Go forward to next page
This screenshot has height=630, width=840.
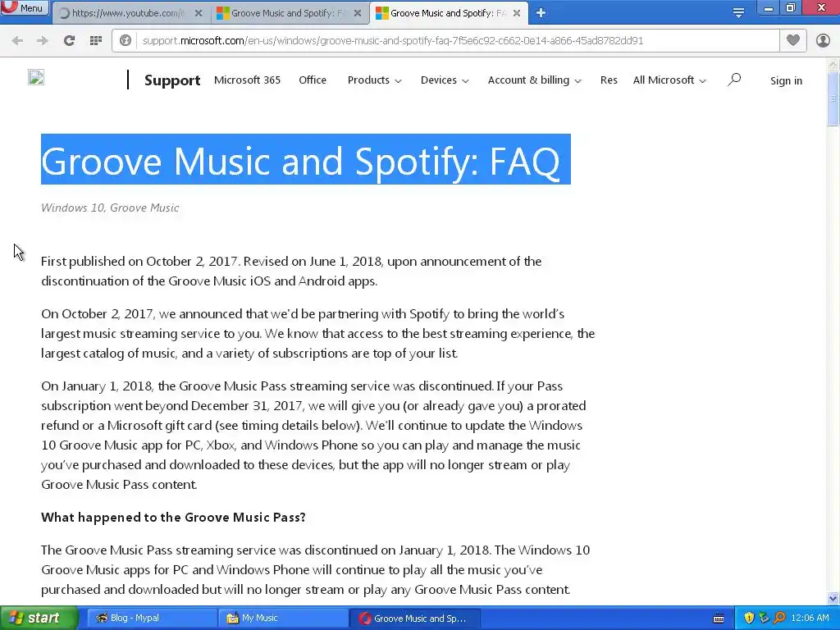pos(43,41)
